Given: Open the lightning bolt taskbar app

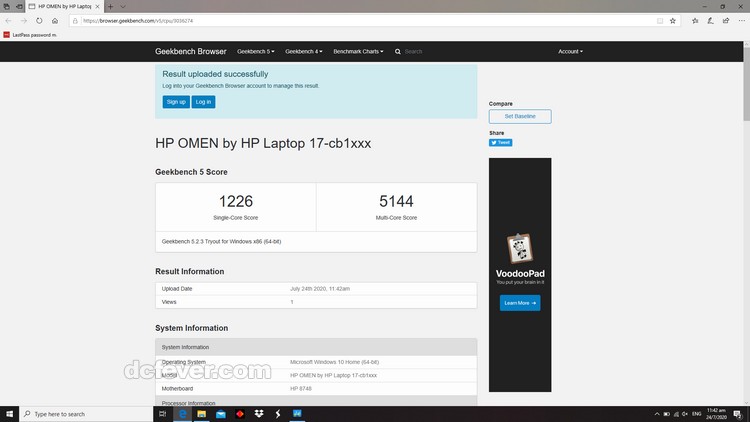Looking at the screenshot, I should 278,414.
